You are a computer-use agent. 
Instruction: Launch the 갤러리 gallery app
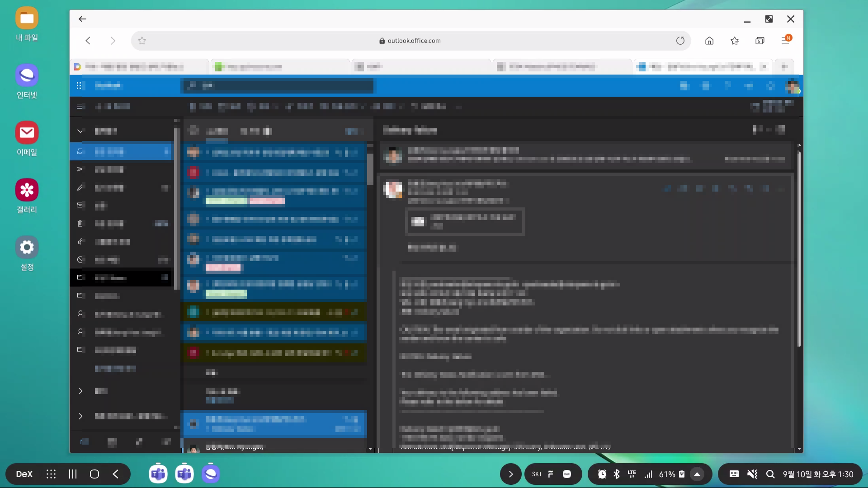[x=27, y=190]
